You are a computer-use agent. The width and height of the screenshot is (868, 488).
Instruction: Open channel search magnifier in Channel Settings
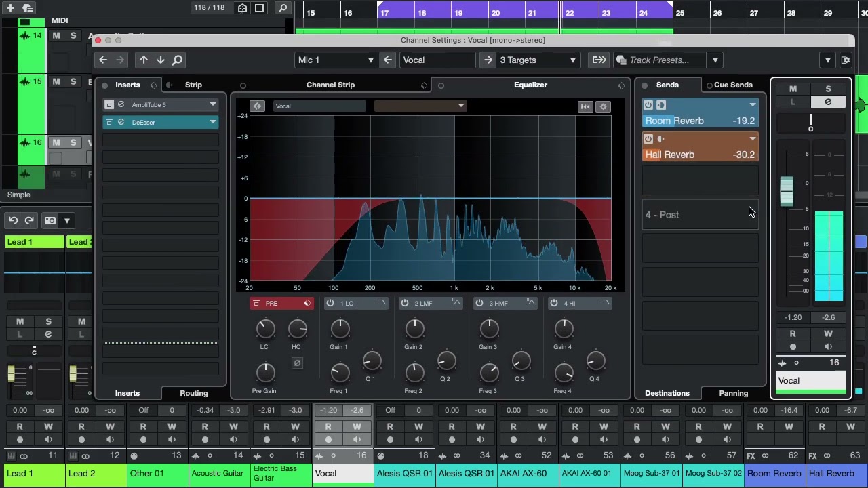(x=178, y=60)
